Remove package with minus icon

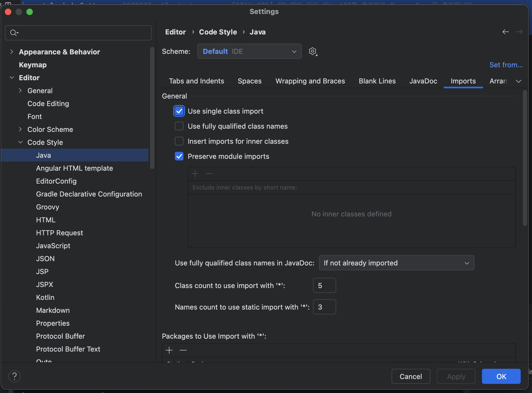(x=183, y=350)
